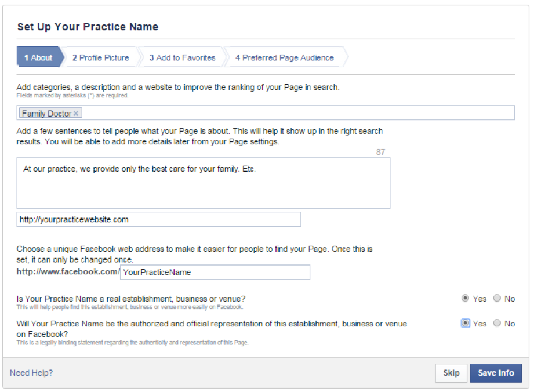Click the Save Info button

tap(496, 373)
